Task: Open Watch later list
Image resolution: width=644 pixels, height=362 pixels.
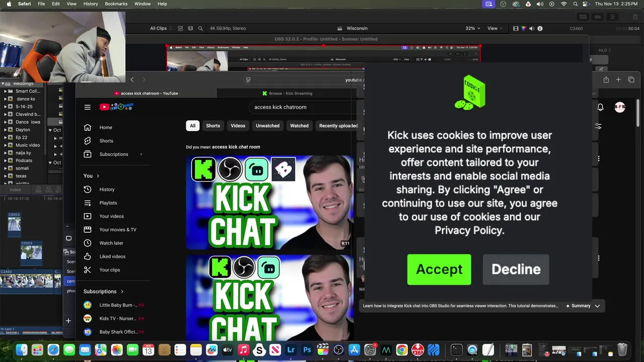Action: (111, 243)
